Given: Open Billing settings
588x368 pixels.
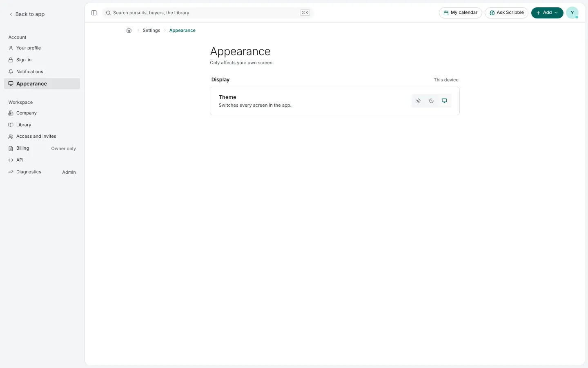Looking at the screenshot, I should 42,148.
